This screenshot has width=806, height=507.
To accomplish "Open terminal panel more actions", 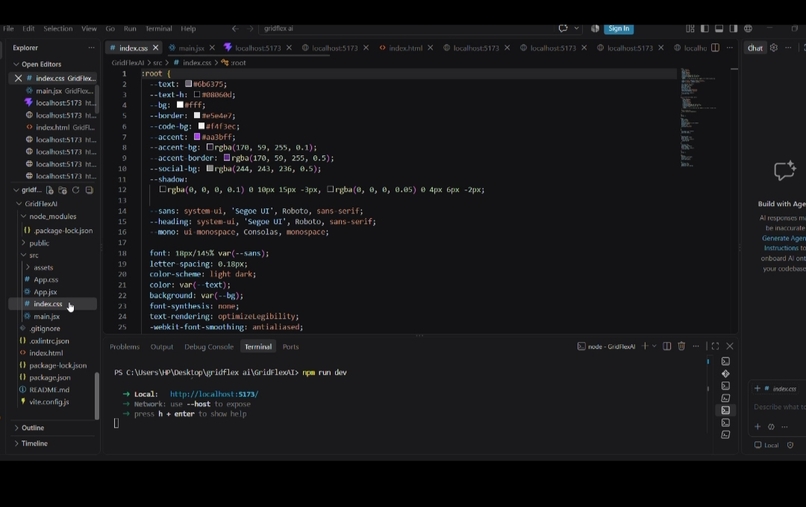I will click(695, 347).
